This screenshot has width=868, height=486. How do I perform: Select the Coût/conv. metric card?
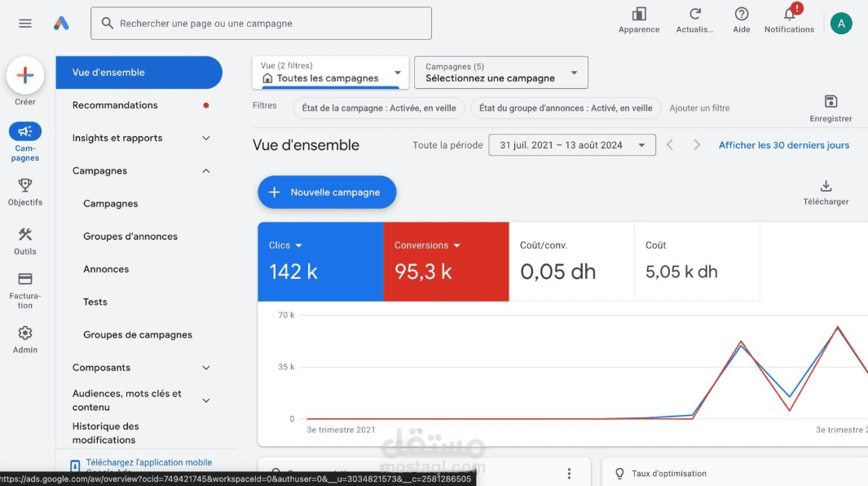point(571,262)
